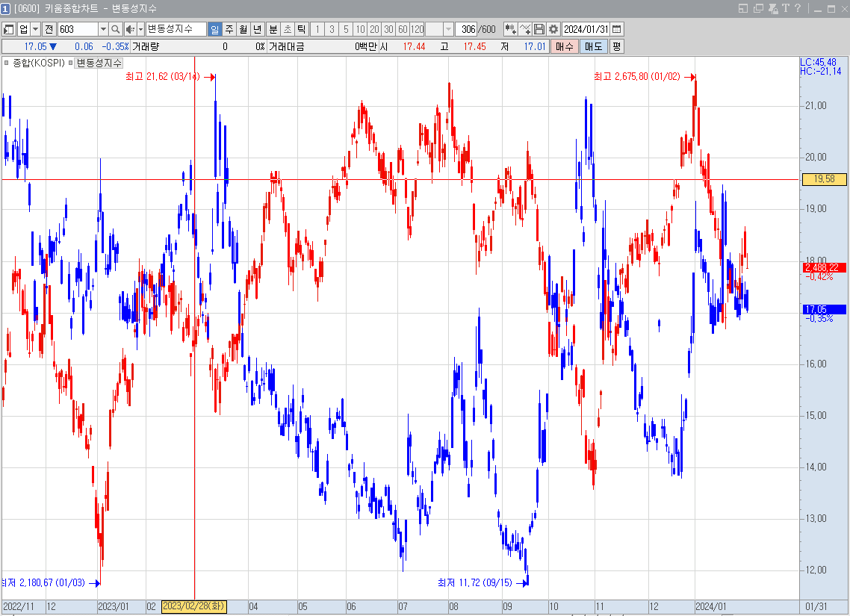The width and height of the screenshot is (850, 616).
Task: Click the 최저 2,180.67 (01/03) annotation
Action: 43,583
